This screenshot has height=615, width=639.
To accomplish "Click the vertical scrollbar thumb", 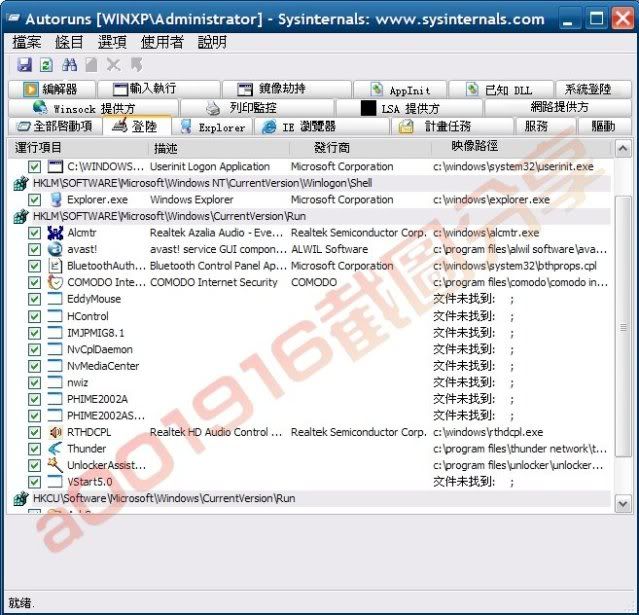I will pyautogui.click(x=623, y=327).
